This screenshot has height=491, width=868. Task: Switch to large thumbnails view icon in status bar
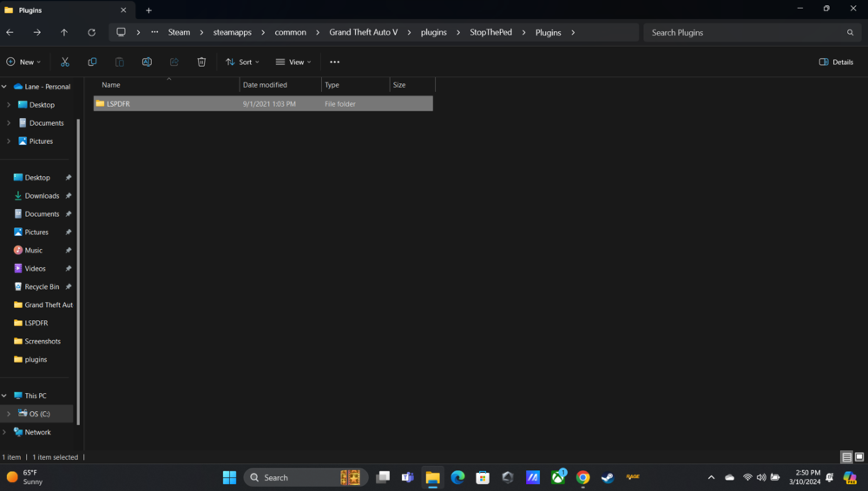click(859, 457)
